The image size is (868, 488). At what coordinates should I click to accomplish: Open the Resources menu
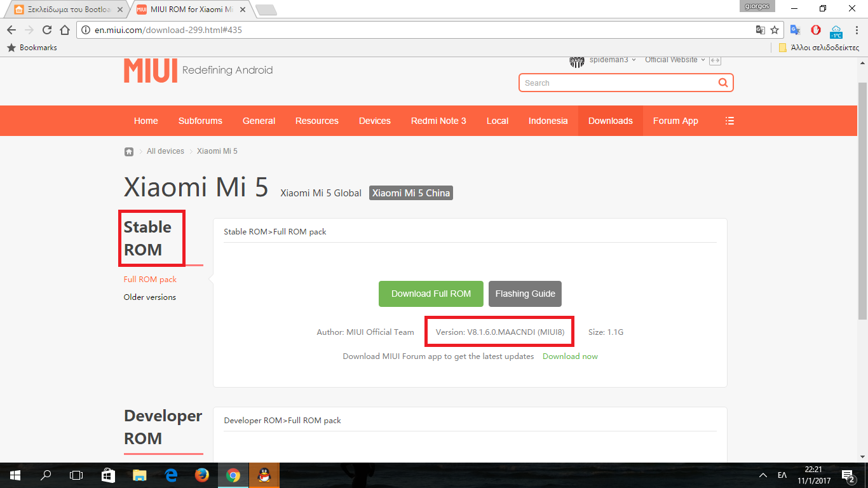point(317,121)
